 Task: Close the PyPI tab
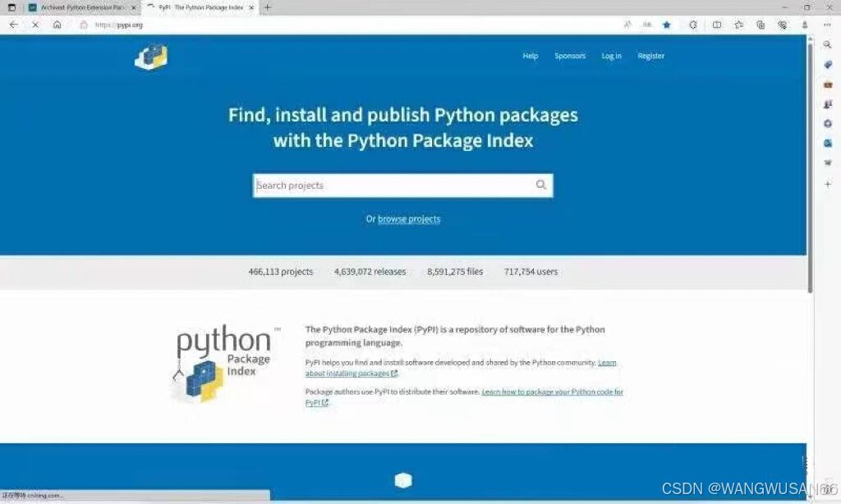click(x=251, y=7)
